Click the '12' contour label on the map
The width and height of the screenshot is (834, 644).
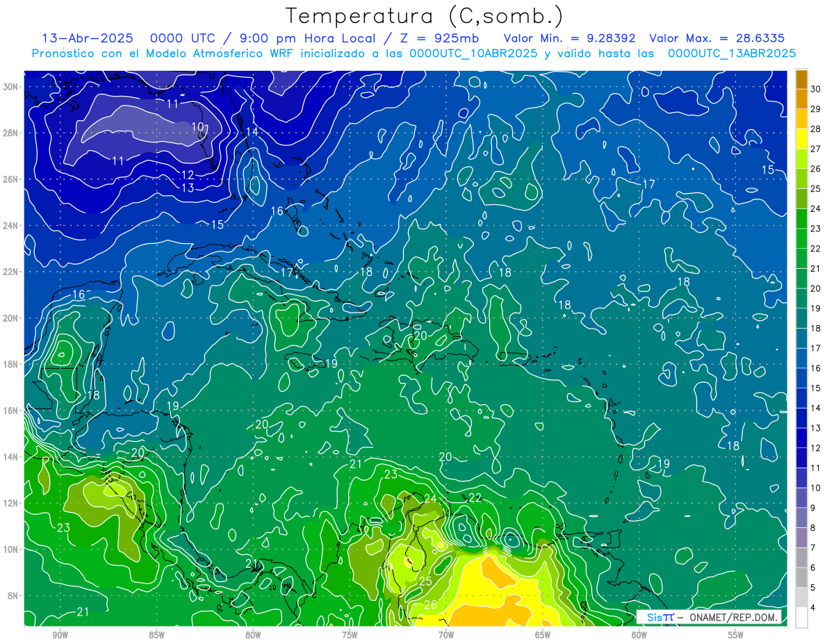click(188, 175)
